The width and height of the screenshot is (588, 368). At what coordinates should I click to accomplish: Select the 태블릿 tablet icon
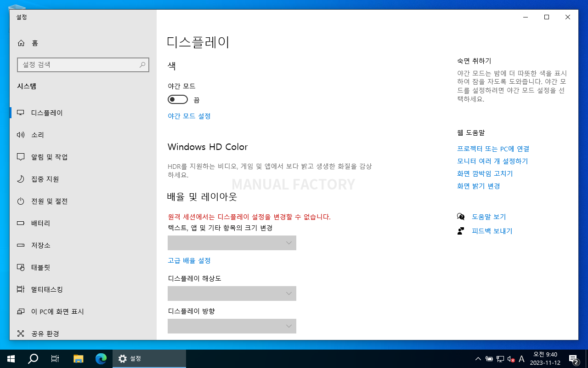click(21, 267)
